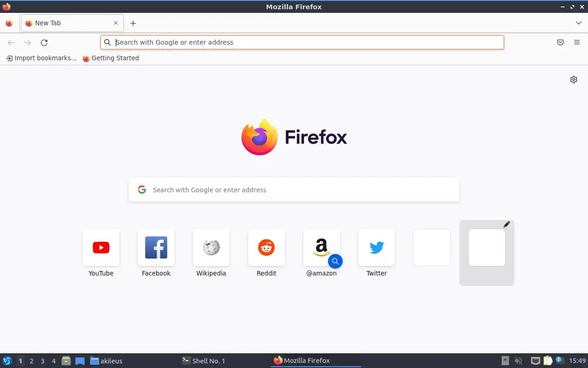
Task: Click the Google G logo in search box
Action: tap(142, 190)
